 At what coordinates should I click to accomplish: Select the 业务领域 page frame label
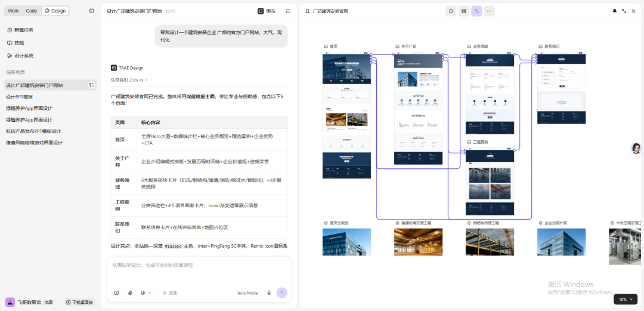(477, 47)
